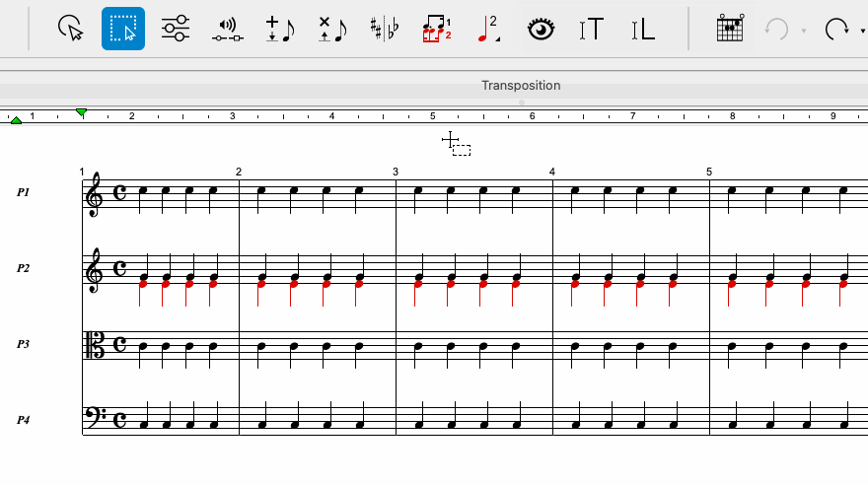Click the treble clef on staff P2
Screen dimensions: 868x485
(x=94, y=270)
